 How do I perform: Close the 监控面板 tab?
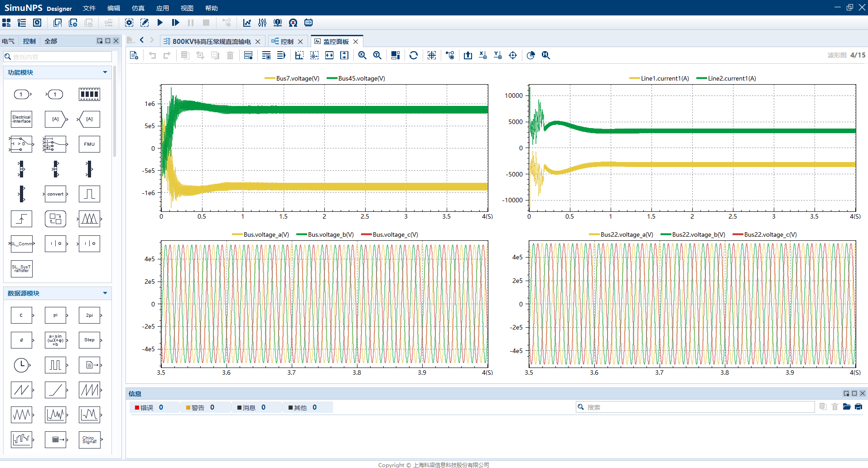[x=356, y=42]
